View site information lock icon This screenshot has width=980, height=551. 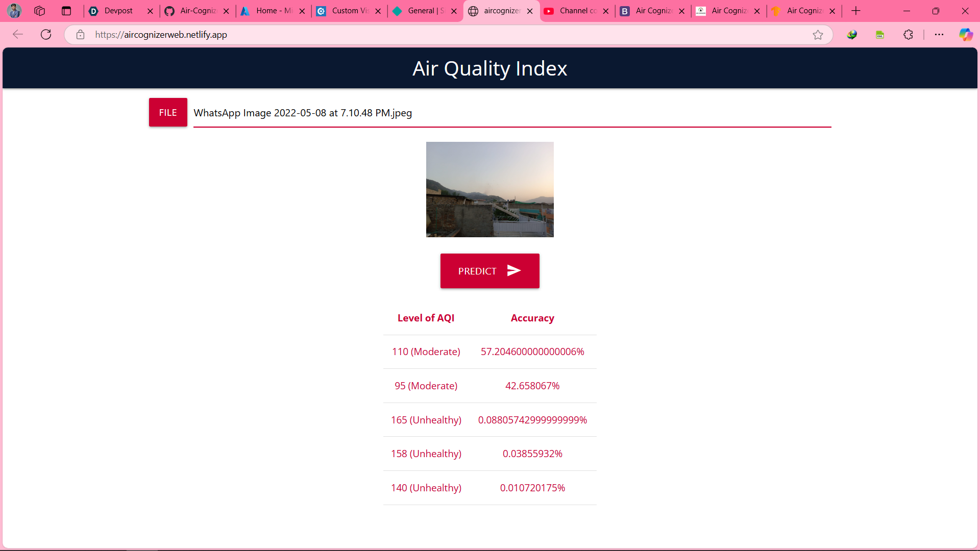click(x=80, y=35)
